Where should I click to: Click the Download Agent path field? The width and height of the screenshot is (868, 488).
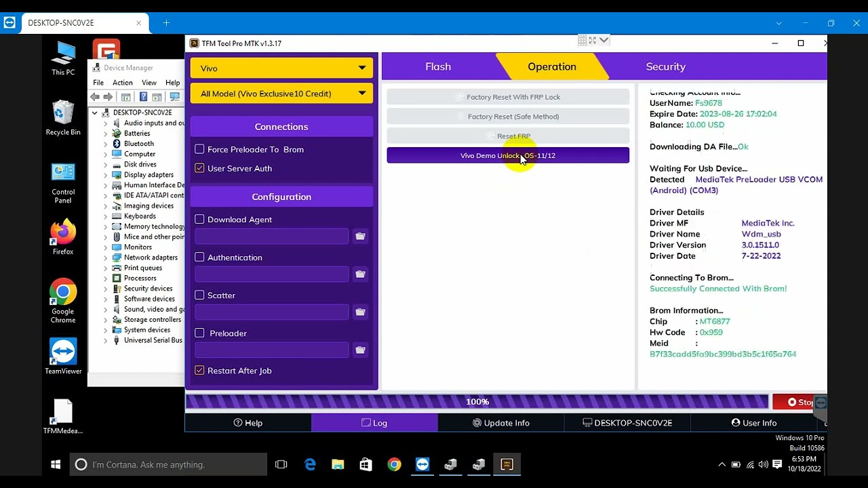click(271, 236)
